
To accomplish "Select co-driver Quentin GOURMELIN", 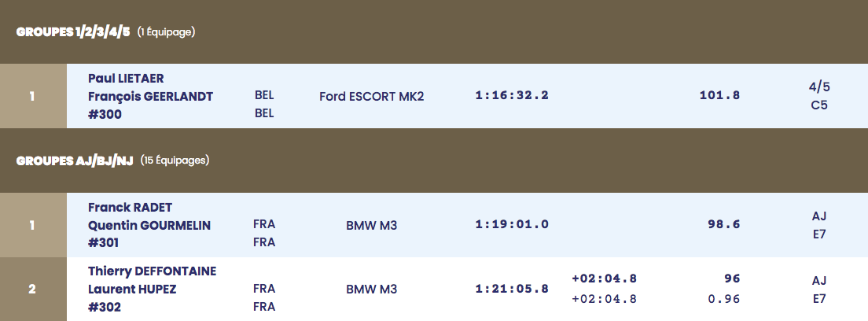I will 149,226.
